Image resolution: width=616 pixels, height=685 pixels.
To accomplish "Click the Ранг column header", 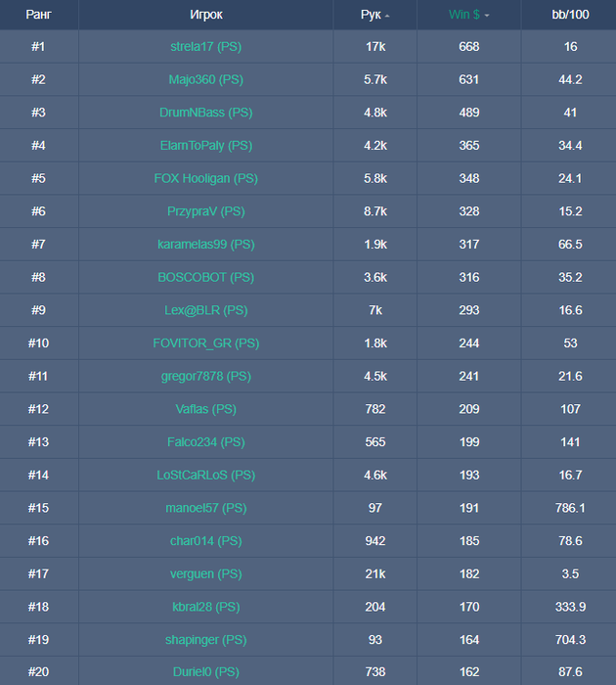I will pyautogui.click(x=38, y=15).
